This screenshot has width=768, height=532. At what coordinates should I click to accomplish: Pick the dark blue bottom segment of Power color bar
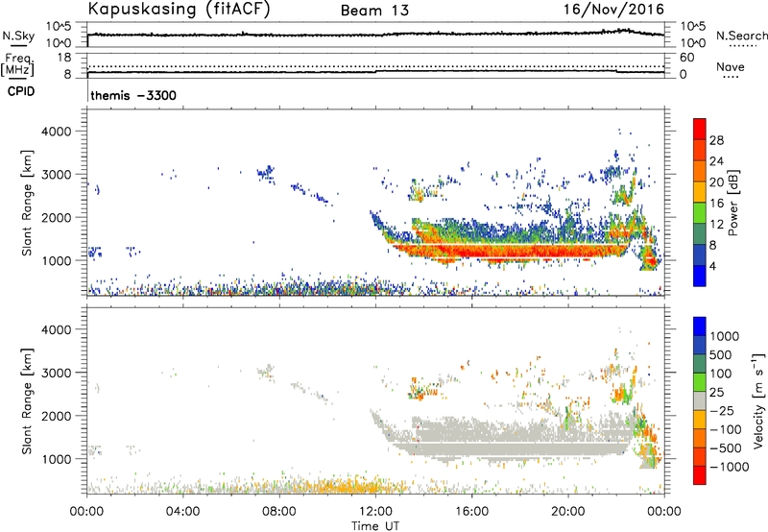pyautogui.click(x=700, y=276)
